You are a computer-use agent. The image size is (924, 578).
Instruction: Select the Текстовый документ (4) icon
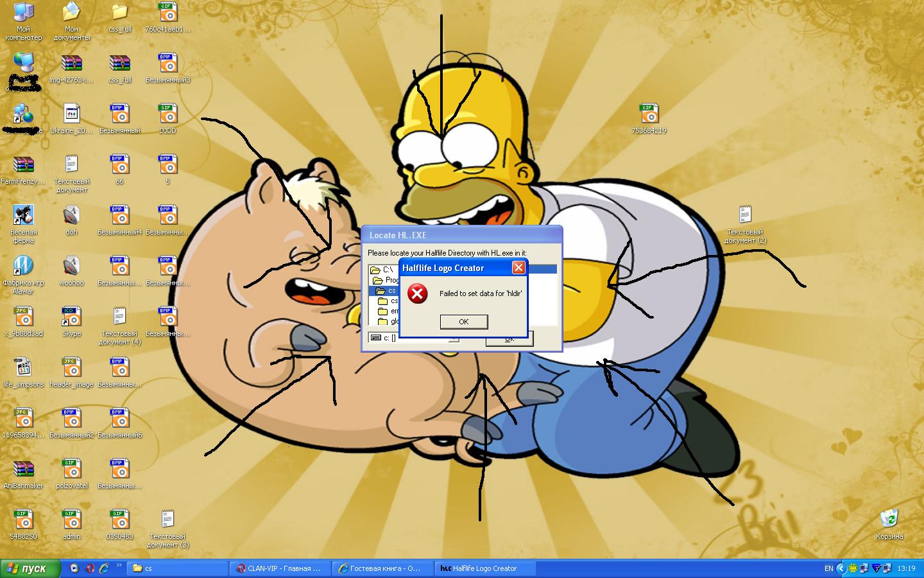(120, 326)
